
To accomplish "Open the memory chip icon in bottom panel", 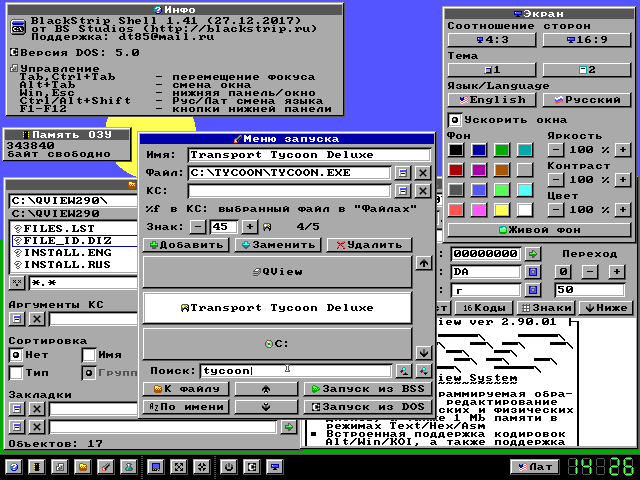I will [37, 467].
